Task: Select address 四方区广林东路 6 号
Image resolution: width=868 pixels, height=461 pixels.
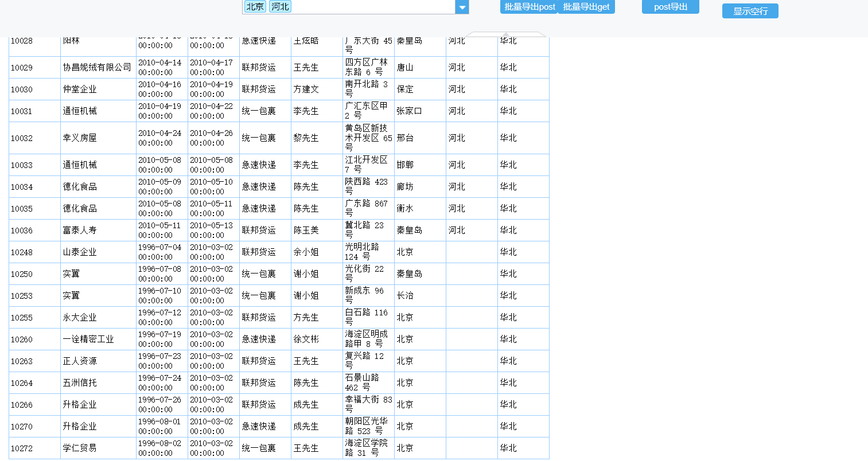Action: pyautogui.click(x=368, y=68)
